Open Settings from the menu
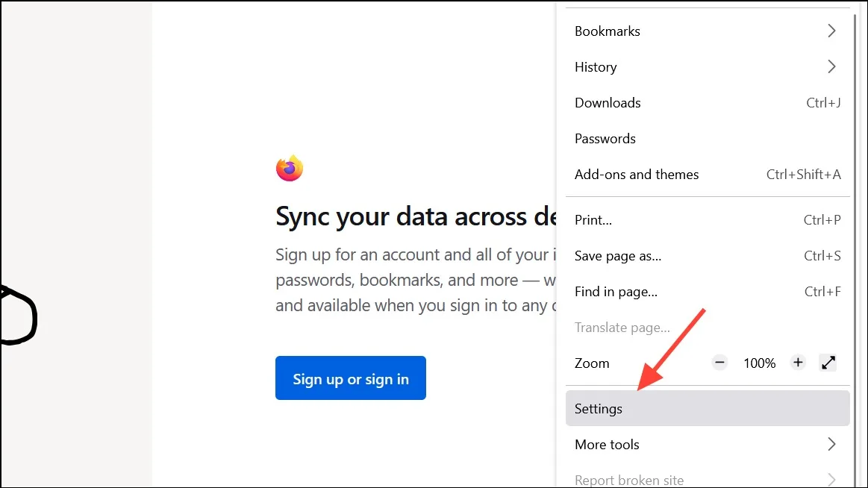 (x=708, y=408)
